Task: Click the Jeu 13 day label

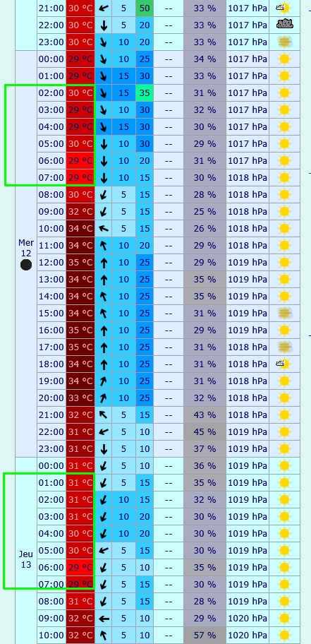Action: click(26, 559)
